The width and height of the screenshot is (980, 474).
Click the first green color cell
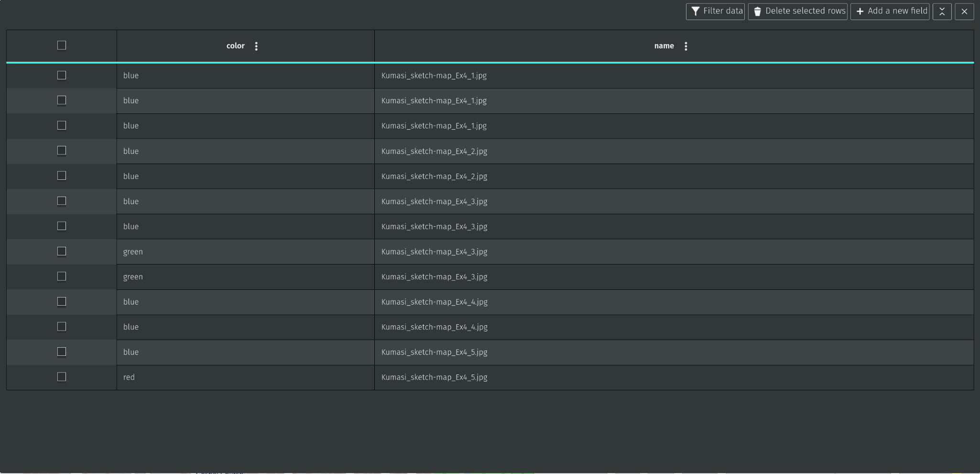coord(133,252)
